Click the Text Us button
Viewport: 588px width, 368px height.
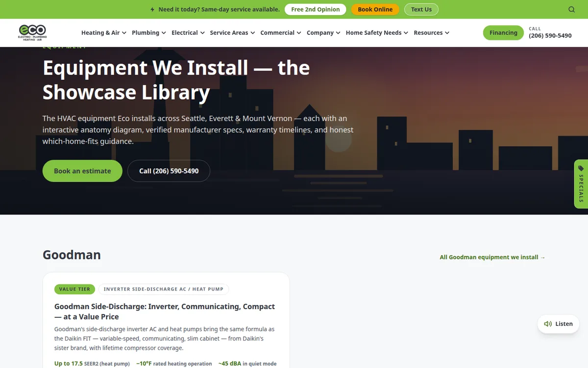point(421,9)
